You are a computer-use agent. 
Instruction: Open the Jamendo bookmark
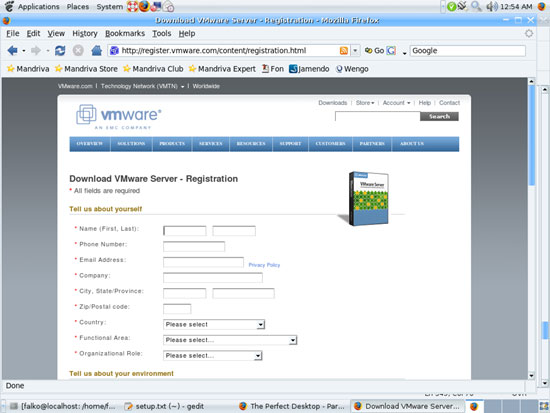tap(309, 69)
